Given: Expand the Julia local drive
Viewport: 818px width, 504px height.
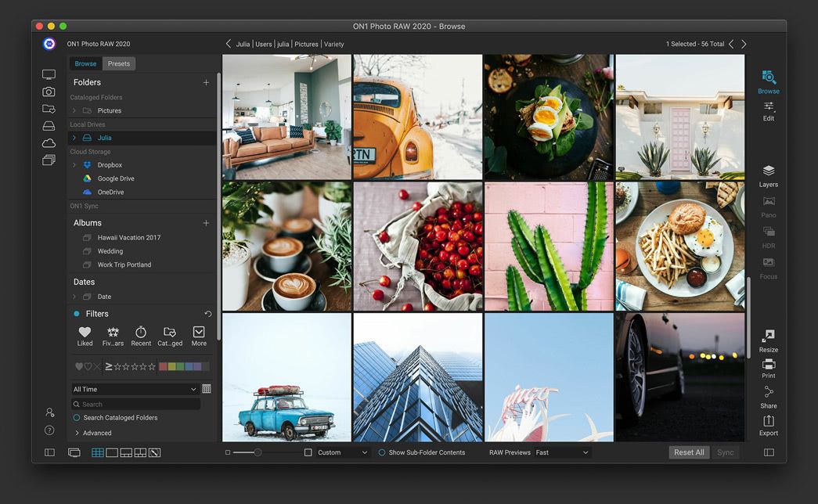Looking at the screenshot, I should [x=74, y=138].
